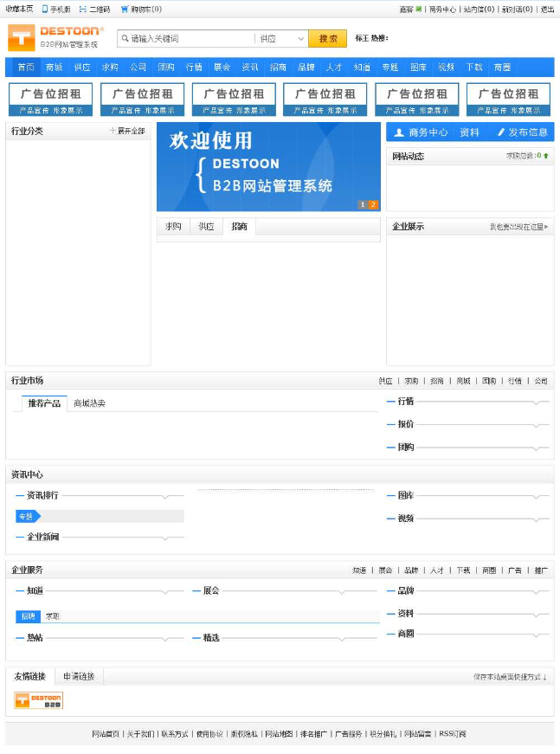The width and height of the screenshot is (560, 754).
Task: Open 商务中心 link in the top bar
Action: 442,10
